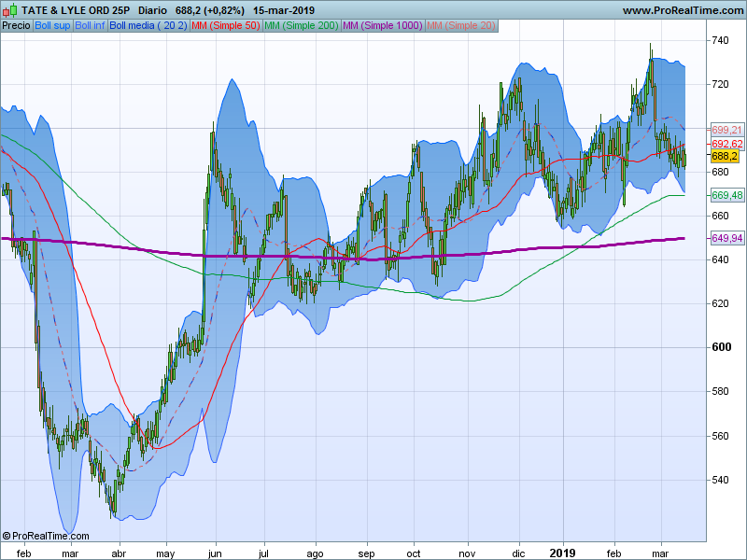Select the Precio legend tab

coord(16,26)
